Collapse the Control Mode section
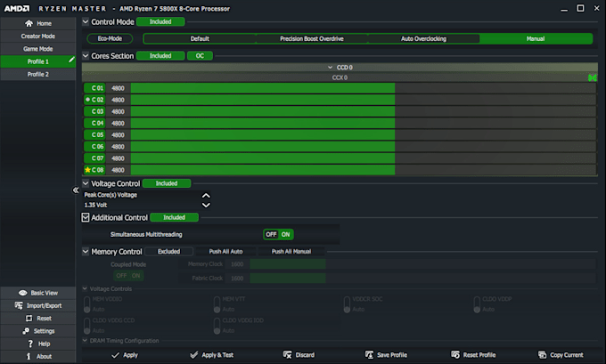The height and width of the screenshot is (364, 606). 86,21
